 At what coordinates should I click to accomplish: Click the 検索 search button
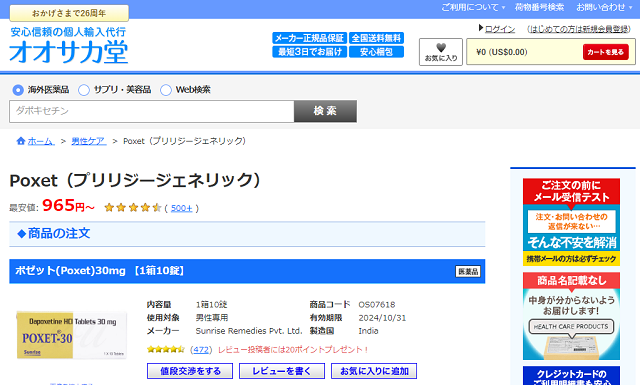point(325,111)
